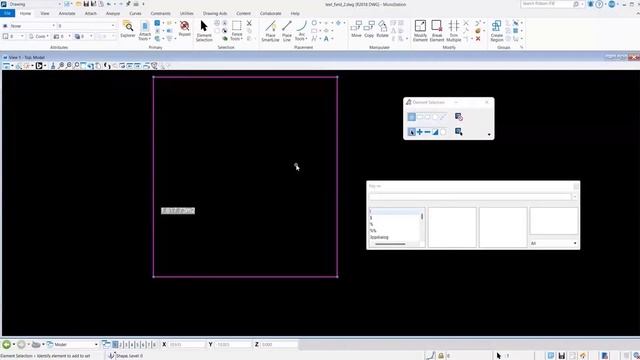
Task: Click the Place Text A icon
Action: (x=326, y=39)
